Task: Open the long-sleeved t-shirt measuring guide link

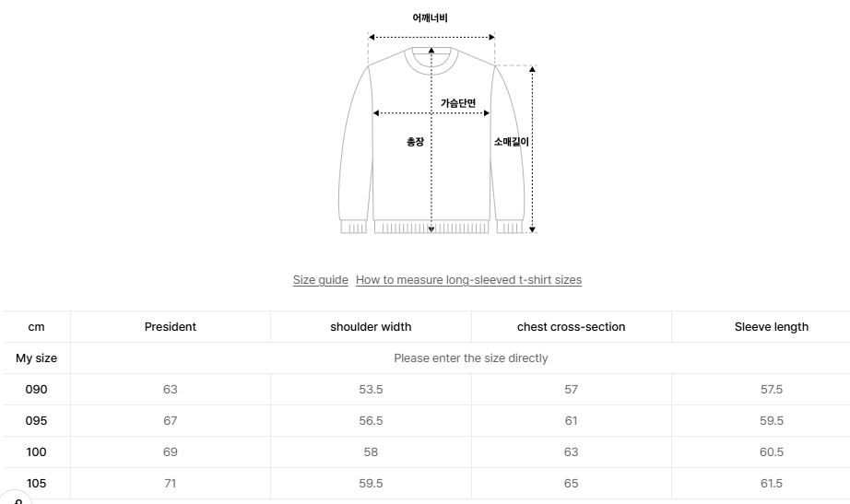Action: point(468,280)
